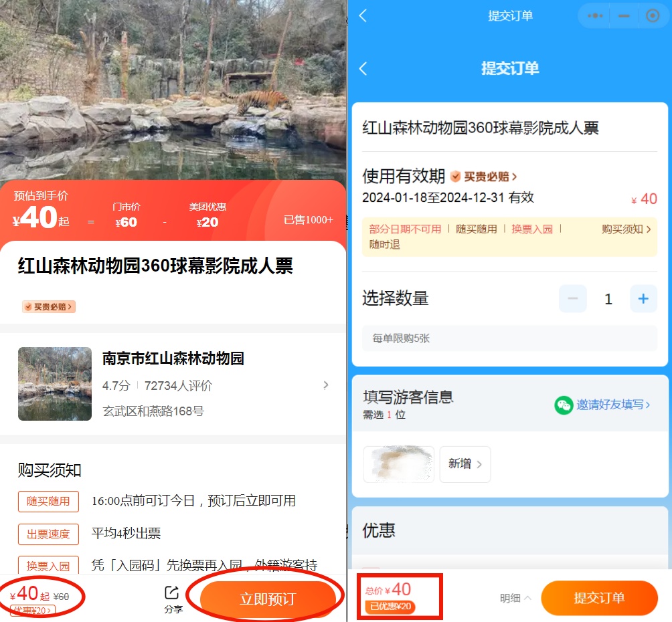Select the blurred saved visitor chip

pyautogui.click(x=398, y=464)
